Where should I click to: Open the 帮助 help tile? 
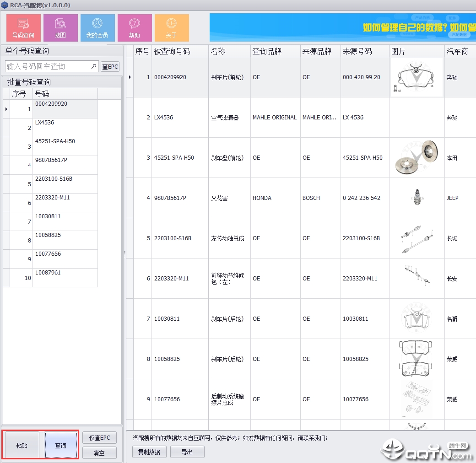point(135,28)
